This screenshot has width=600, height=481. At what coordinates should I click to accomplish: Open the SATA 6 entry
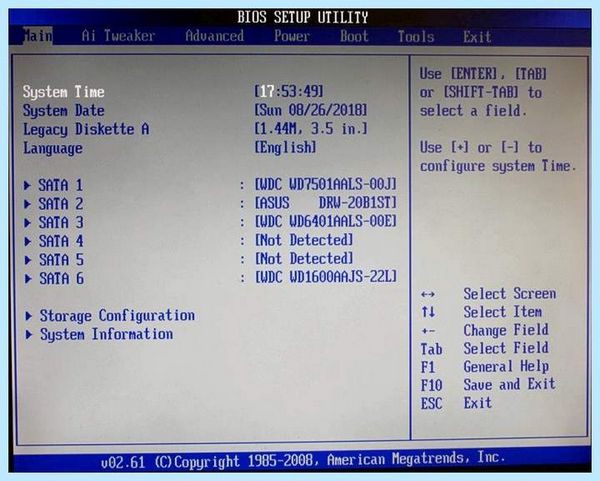tap(61, 279)
